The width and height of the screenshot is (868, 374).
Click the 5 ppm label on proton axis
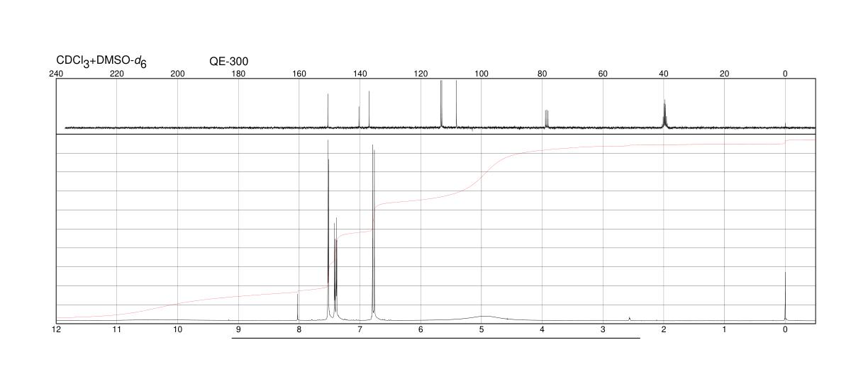482,329
